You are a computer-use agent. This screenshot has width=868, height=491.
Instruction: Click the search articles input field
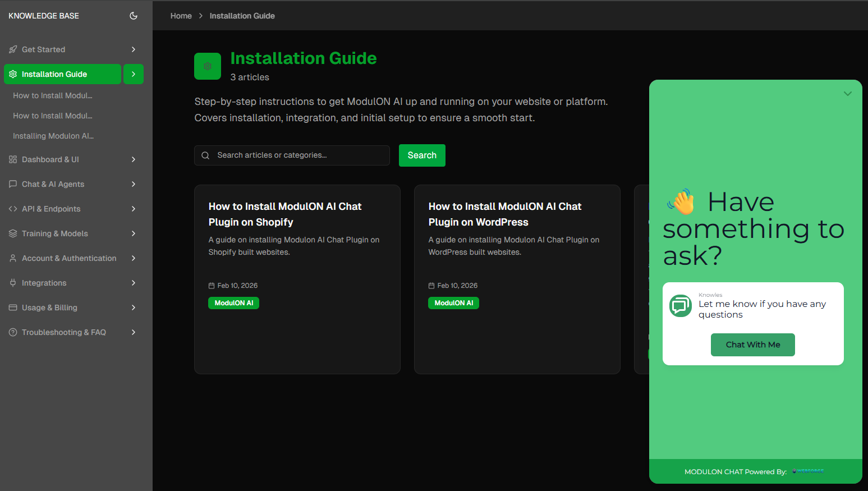click(292, 155)
